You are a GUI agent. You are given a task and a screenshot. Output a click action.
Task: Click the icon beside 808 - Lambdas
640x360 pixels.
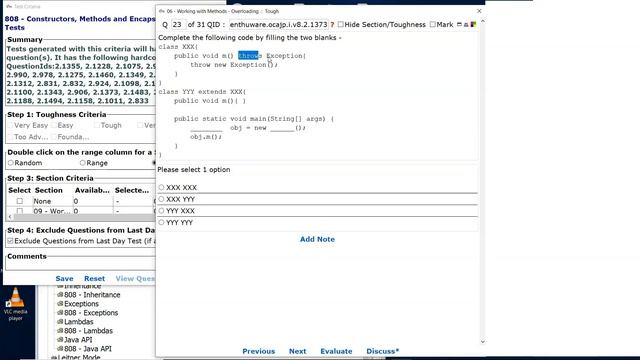pos(60,331)
